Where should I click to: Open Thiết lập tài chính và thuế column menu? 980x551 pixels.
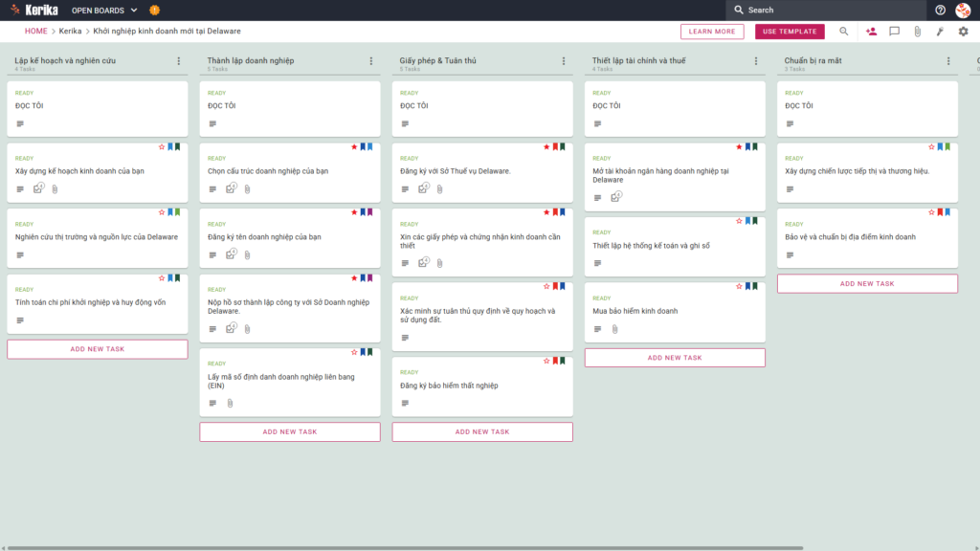click(x=756, y=61)
